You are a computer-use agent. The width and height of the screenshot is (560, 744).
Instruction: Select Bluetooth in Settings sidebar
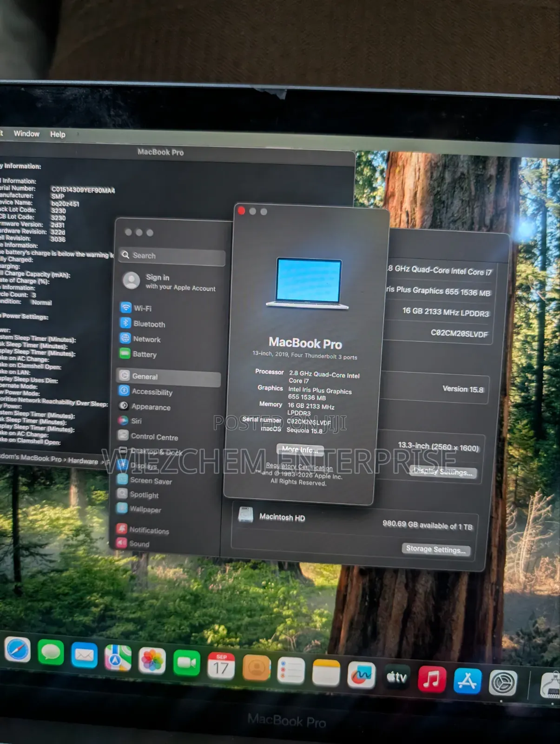pyautogui.click(x=143, y=324)
